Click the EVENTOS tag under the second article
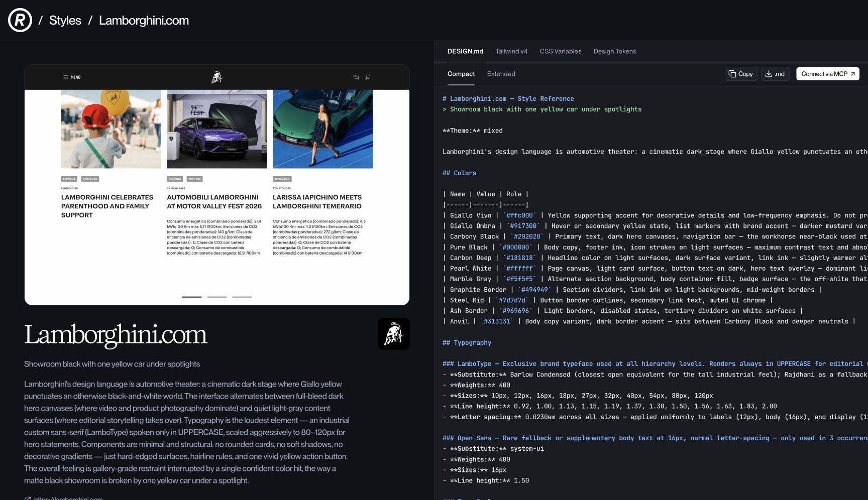868x500 pixels. (x=175, y=179)
